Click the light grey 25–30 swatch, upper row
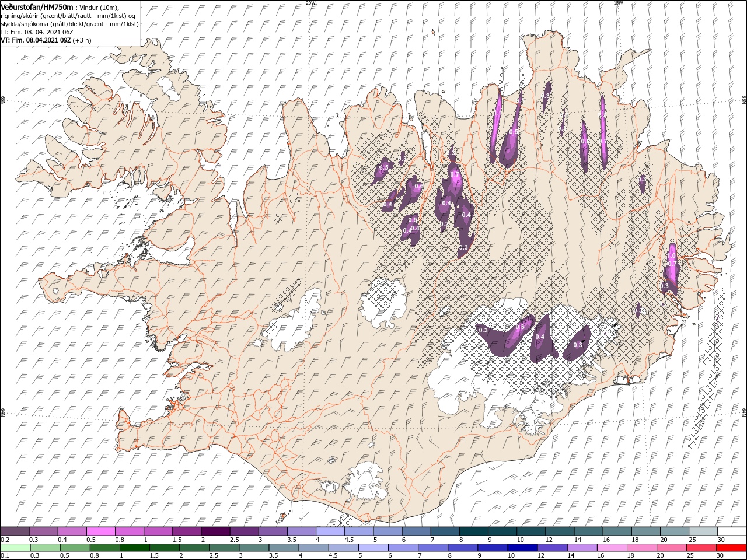This screenshot has height=560, width=747. [x=703, y=531]
